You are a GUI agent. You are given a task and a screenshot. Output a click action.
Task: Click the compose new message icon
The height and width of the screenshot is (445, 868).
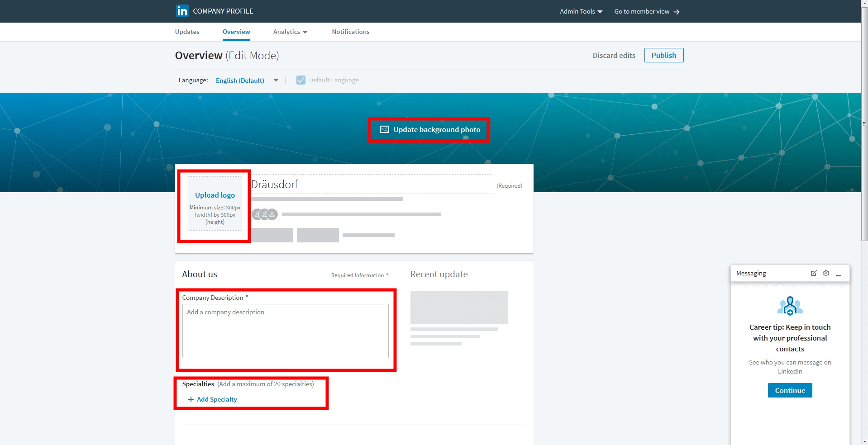tap(813, 273)
